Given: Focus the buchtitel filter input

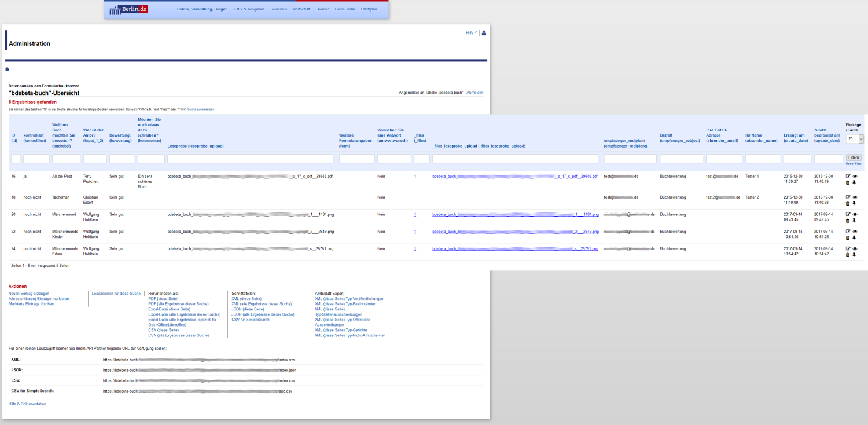Looking at the screenshot, I should (x=66, y=159).
